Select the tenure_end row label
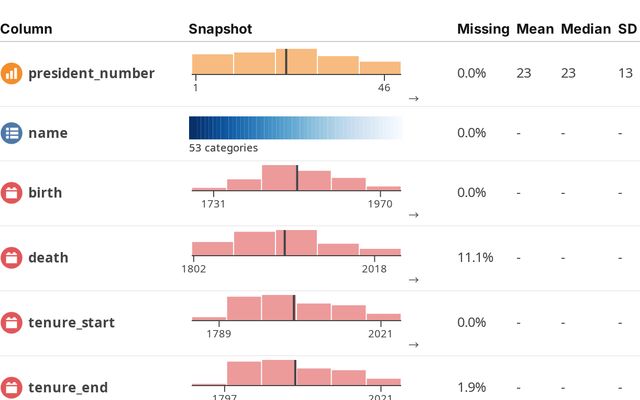This screenshot has height=400, width=640. pos(68,387)
